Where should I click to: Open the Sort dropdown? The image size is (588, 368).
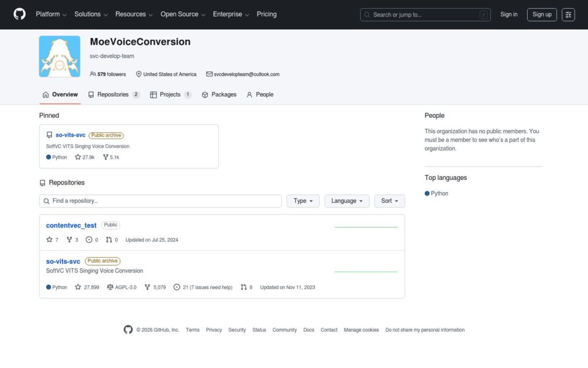(390, 201)
